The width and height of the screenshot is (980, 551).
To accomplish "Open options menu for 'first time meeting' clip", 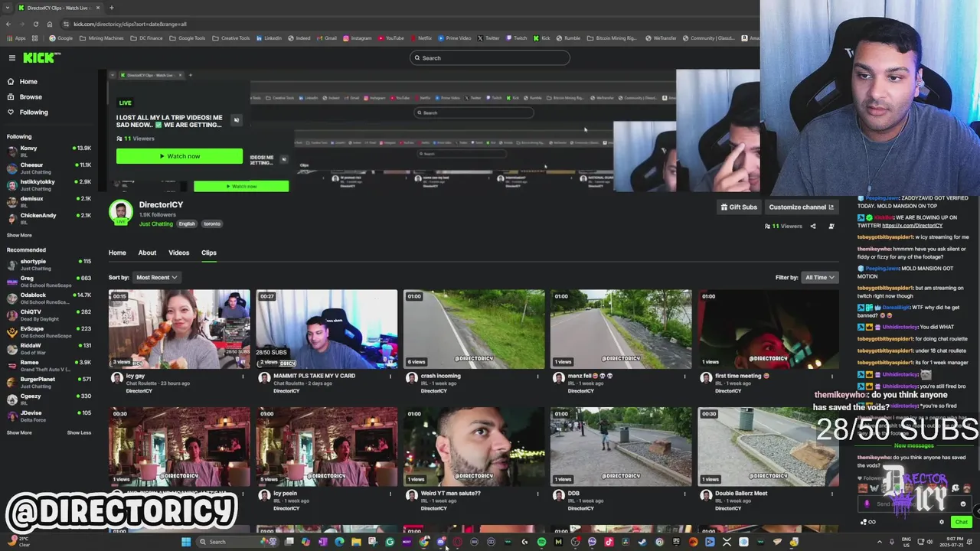I will (831, 376).
